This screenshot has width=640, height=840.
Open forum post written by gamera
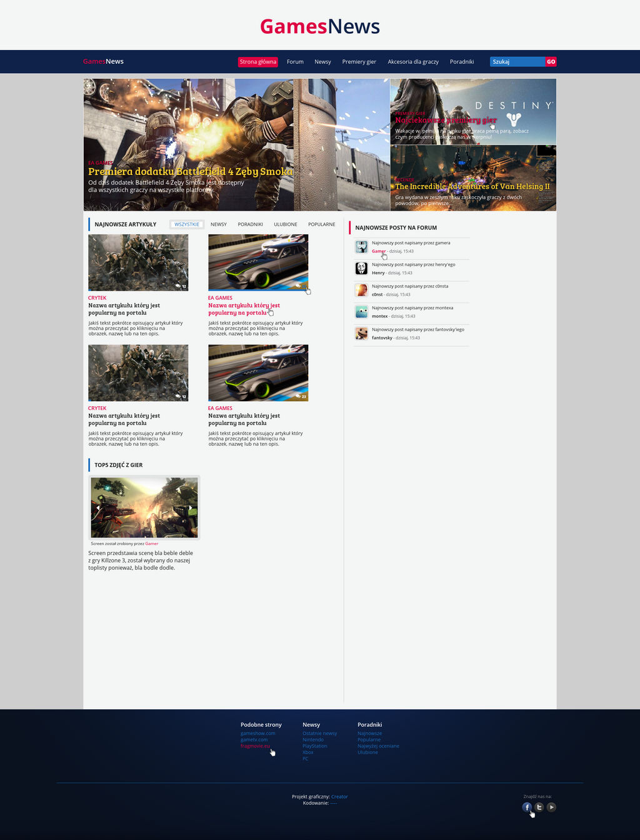(411, 242)
